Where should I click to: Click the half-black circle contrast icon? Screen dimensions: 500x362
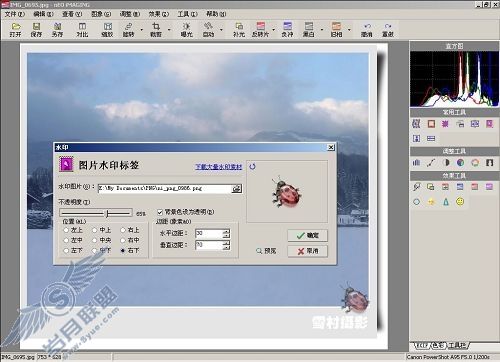(x=446, y=163)
